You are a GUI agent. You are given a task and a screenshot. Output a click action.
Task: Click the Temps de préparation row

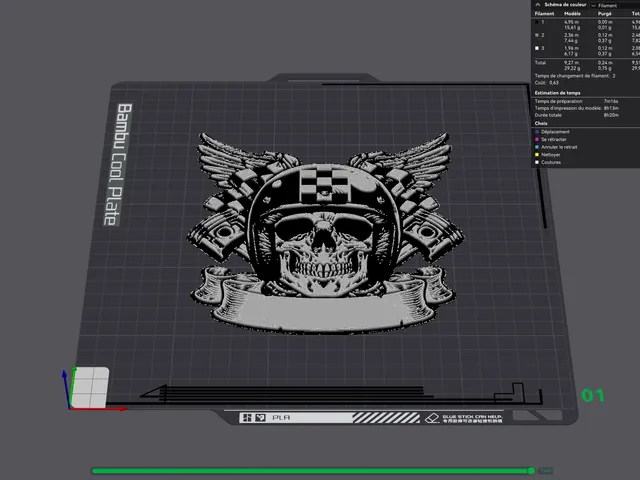pyautogui.click(x=577, y=101)
